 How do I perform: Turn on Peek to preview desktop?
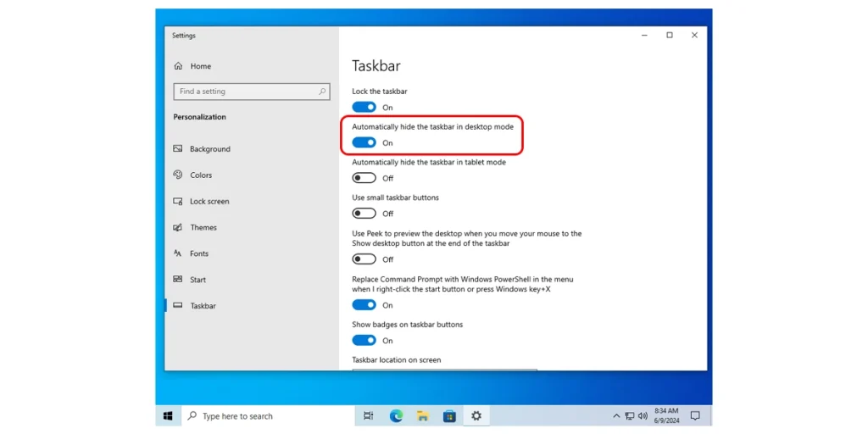point(364,259)
